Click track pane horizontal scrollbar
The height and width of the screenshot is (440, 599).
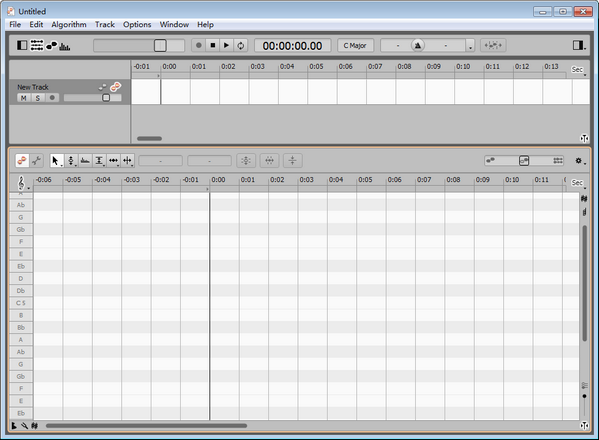pyautogui.click(x=149, y=138)
